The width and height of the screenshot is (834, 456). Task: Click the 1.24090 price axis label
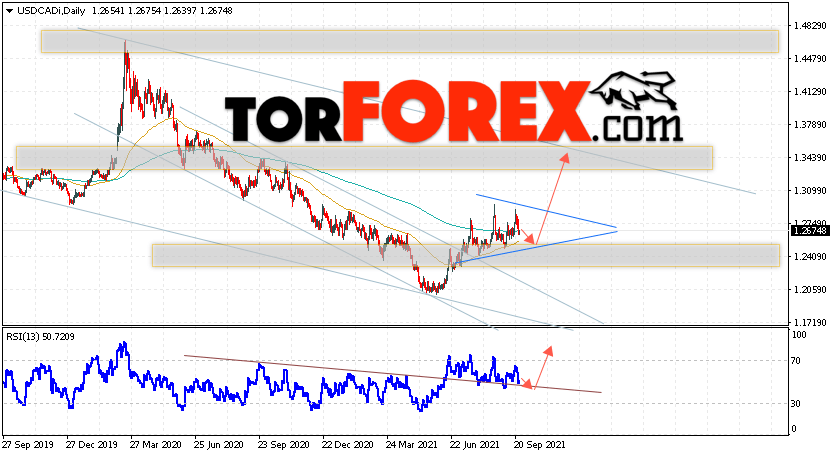tap(810, 256)
